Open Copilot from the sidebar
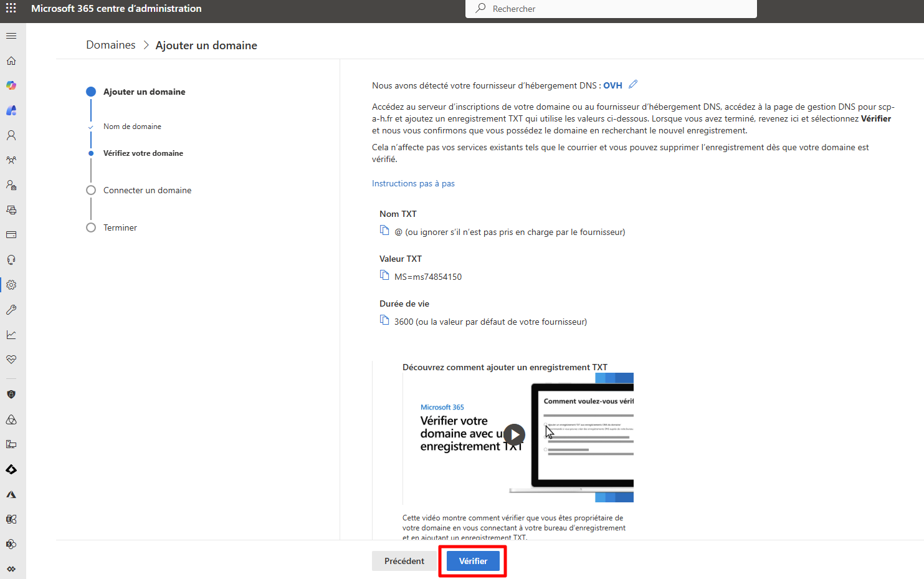The image size is (924, 579). tap(11, 85)
